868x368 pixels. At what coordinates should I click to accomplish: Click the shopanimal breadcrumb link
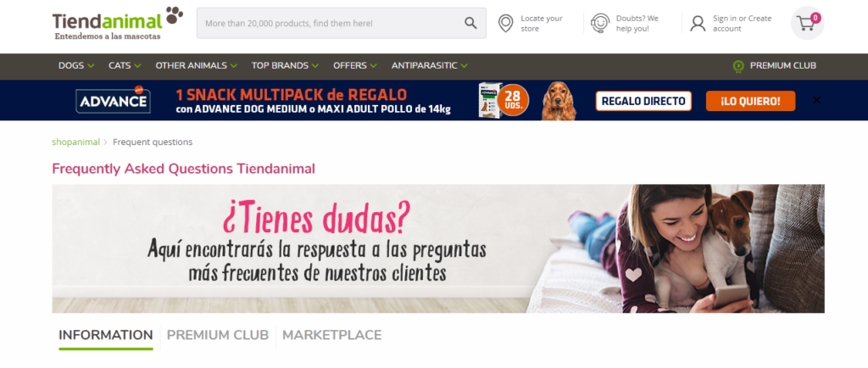(x=75, y=142)
